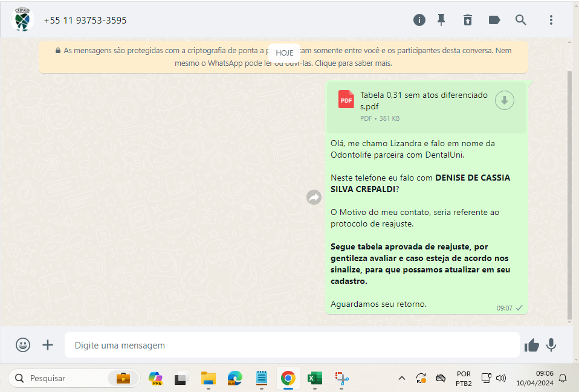This screenshot has width=579, height=392.
Task: Open Microsoft Edge from the taskbar
Action: pos(235,378)
